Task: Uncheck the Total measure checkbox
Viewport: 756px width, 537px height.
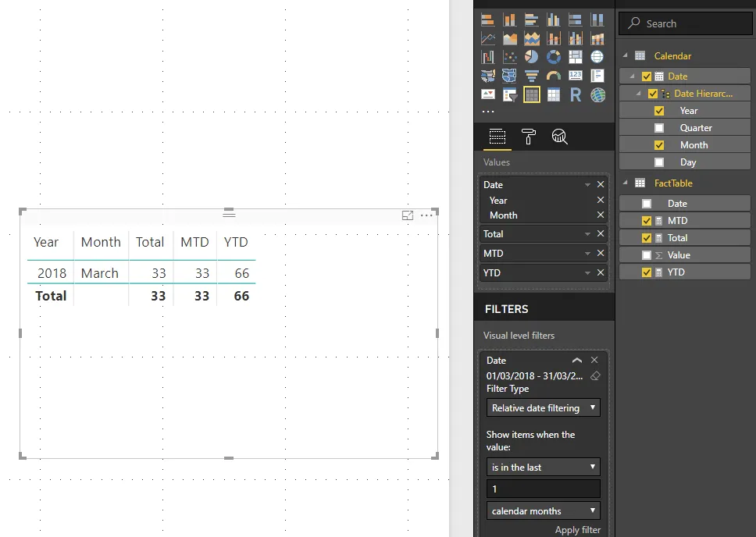Action: (647, 237)
